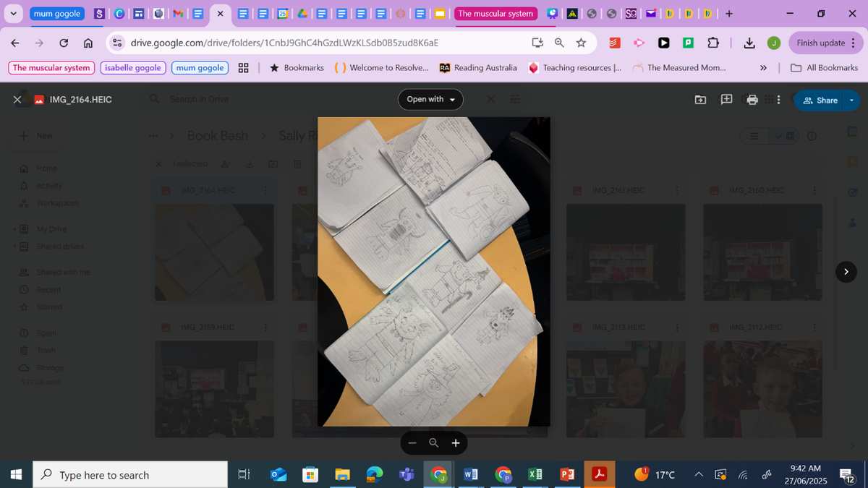The height and width of the screenshot is (488, 868).
Task: Click the IMG_2164.HEIC file name in the preview header
Action: pyautogui.click(x=80, y=100)
